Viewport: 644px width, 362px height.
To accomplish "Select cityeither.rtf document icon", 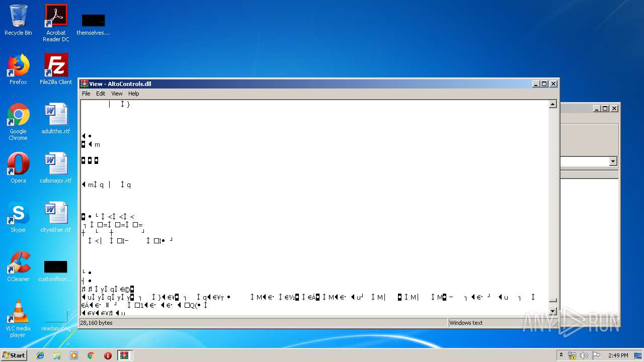I will pyautogui.click(x=56, y=217).
